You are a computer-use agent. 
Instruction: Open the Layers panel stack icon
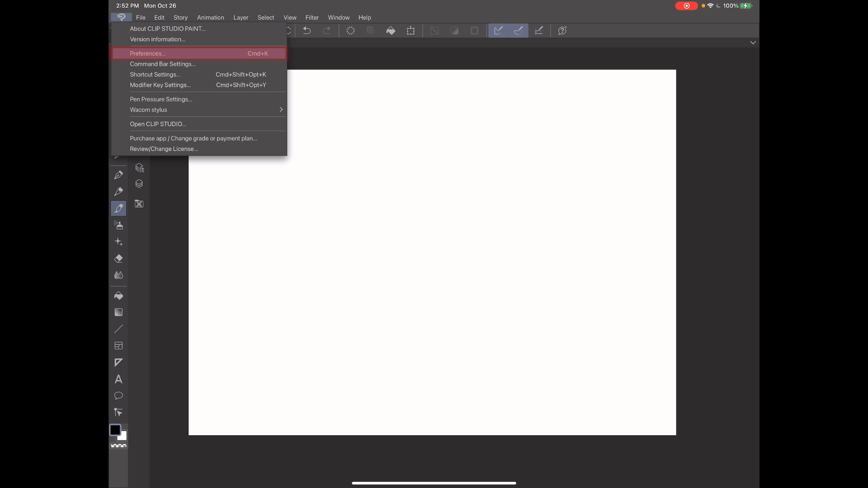tap(139, 184)
